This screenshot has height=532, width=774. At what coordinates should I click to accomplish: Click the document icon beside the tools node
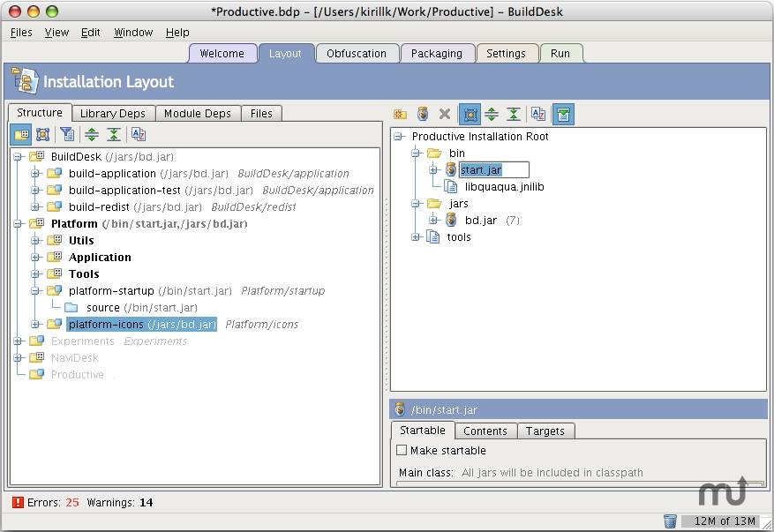(x=433, y=236)
